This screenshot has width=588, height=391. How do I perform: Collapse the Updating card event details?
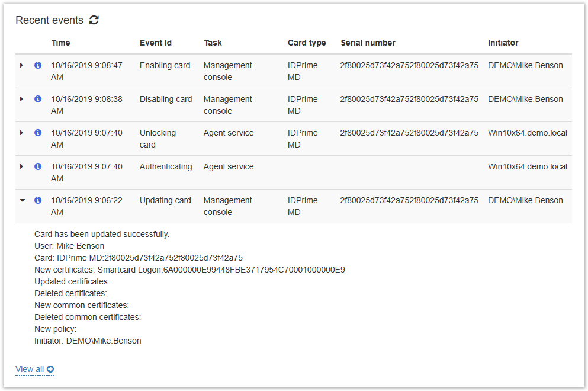(x=22, y=200)
